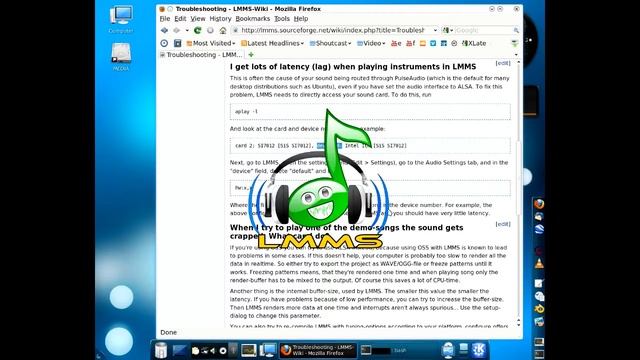
Task: Click the scrollbar down arrow
Action: 519,324
